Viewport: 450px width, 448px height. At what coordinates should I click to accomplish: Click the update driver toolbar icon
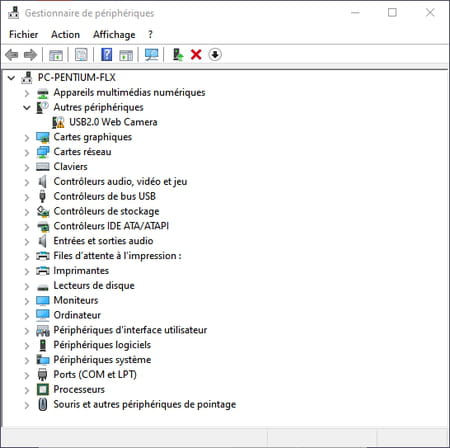click(x=178, y=55)
